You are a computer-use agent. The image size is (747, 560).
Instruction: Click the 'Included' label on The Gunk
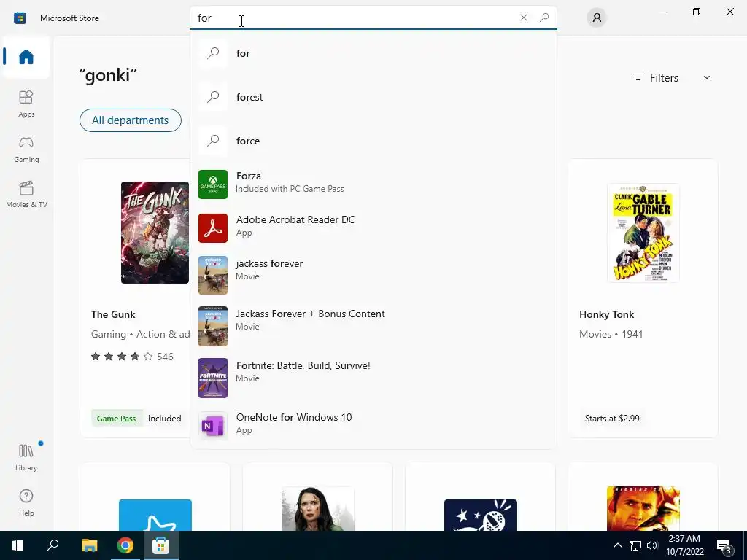click(x=164, y=418)
